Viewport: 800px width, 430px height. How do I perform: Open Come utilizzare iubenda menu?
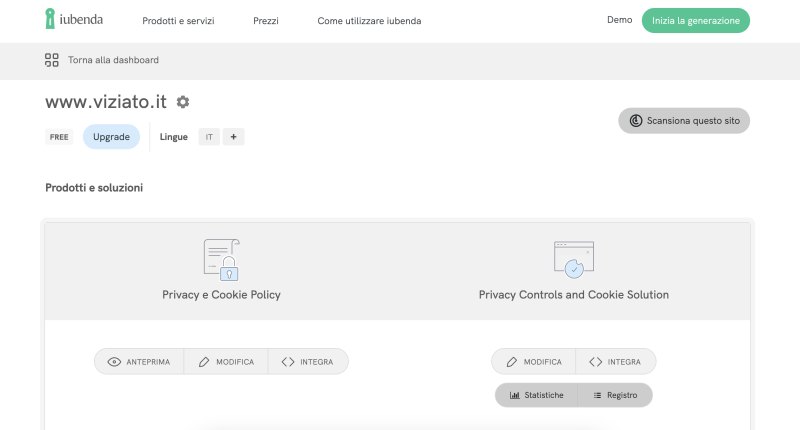coord(369,21)
